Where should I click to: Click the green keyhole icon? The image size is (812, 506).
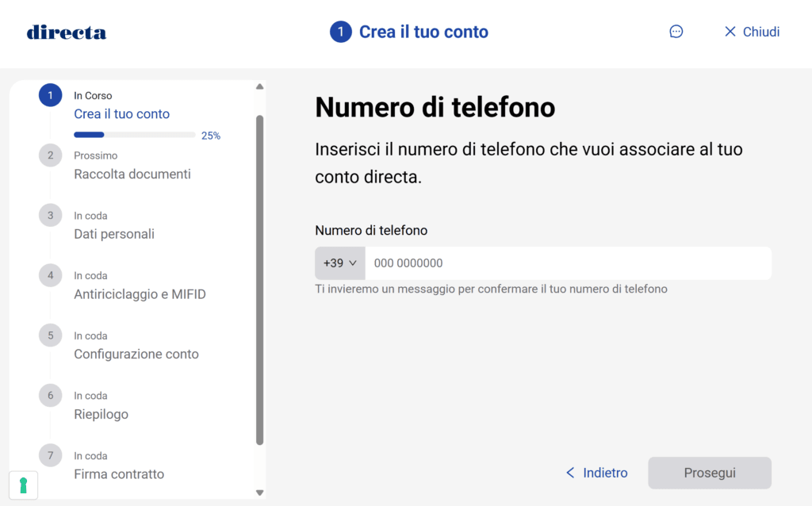(23, 485)
